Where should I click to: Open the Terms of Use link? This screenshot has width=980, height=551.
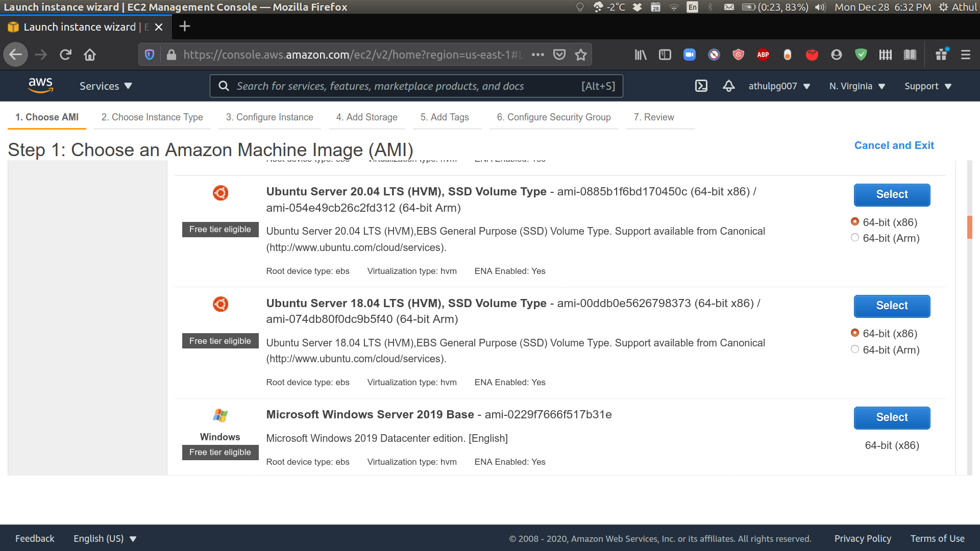[937, 539]
